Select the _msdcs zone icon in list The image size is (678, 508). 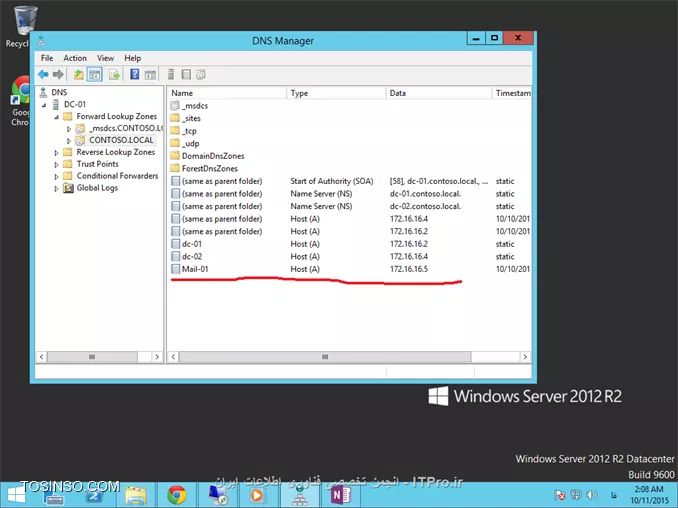[x=175, y=105]
